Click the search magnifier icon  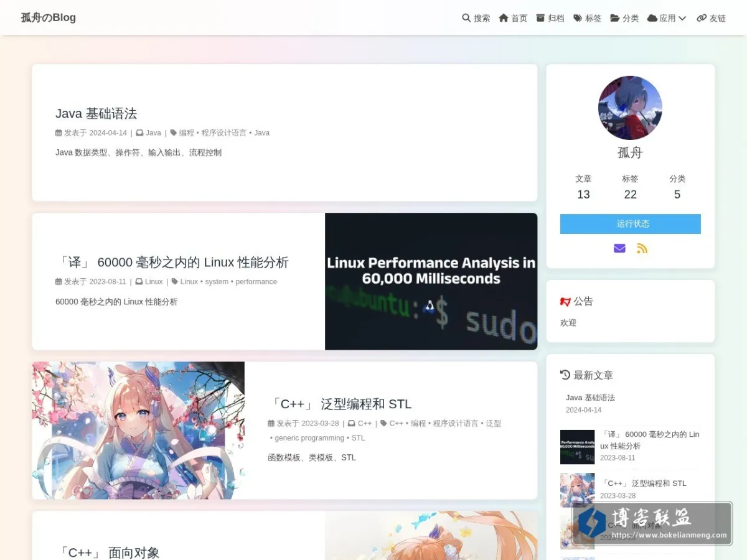(x=466, y=18)
